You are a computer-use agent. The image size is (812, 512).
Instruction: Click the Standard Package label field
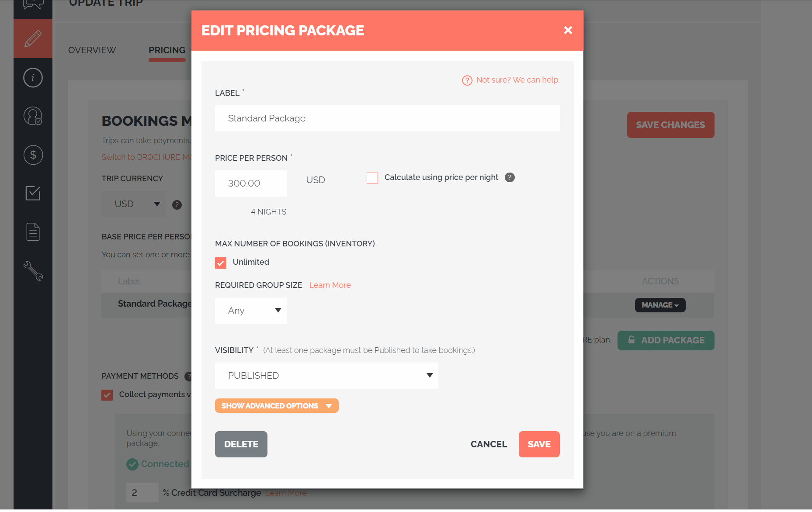click(387, 118)
